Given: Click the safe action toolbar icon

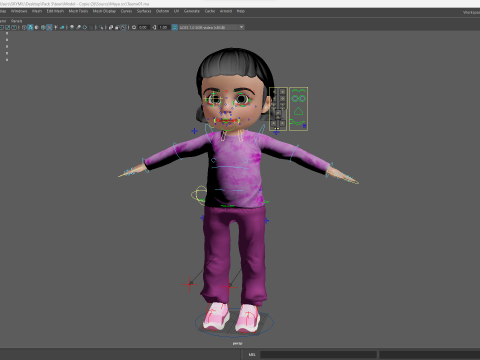Looking at the screenshot, I should (x=7, y=27).
